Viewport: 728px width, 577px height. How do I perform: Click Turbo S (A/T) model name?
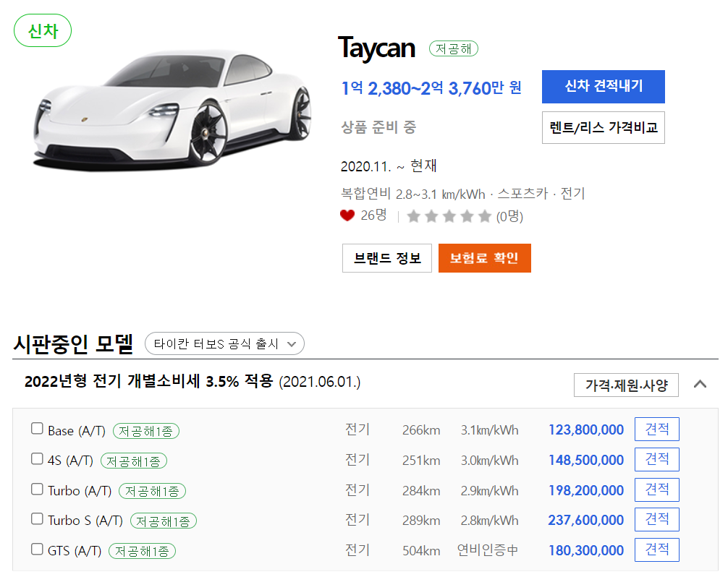tap(85, 521)
